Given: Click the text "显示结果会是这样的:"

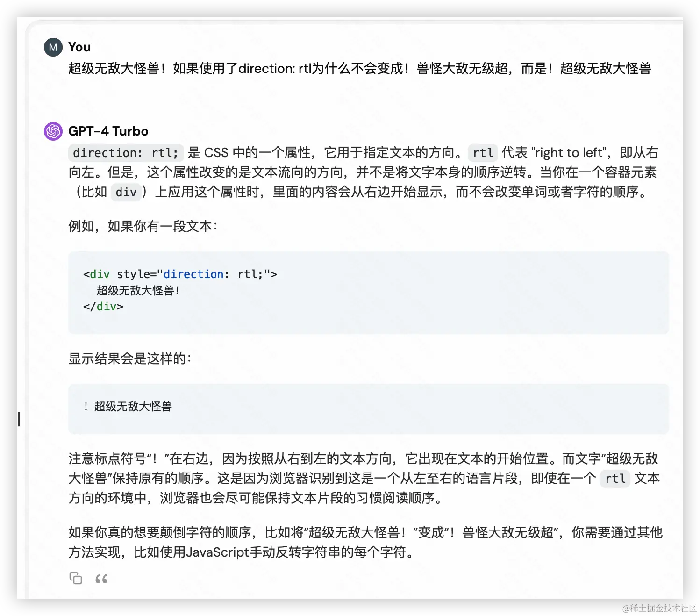Looking at the screenshot, I should [130, 359].
